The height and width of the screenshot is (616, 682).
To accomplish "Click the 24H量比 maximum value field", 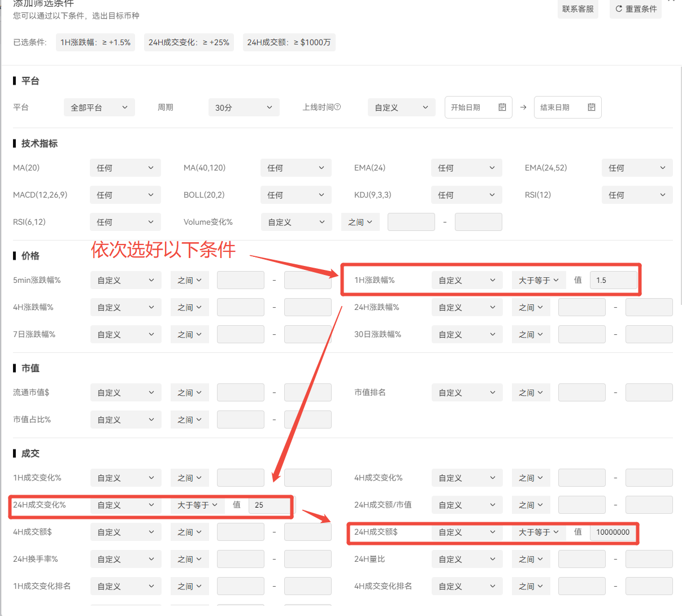I will [x=649, y=559].
